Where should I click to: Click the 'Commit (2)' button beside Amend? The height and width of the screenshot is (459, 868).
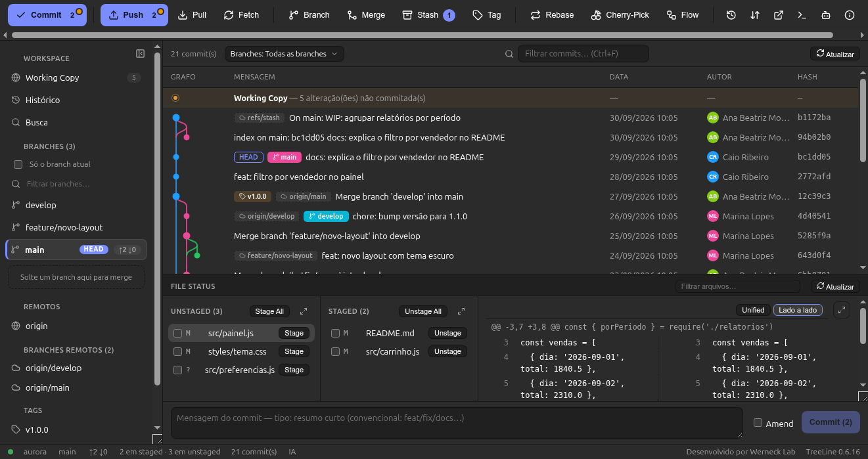pyautogui.click(x=831, y=422)
